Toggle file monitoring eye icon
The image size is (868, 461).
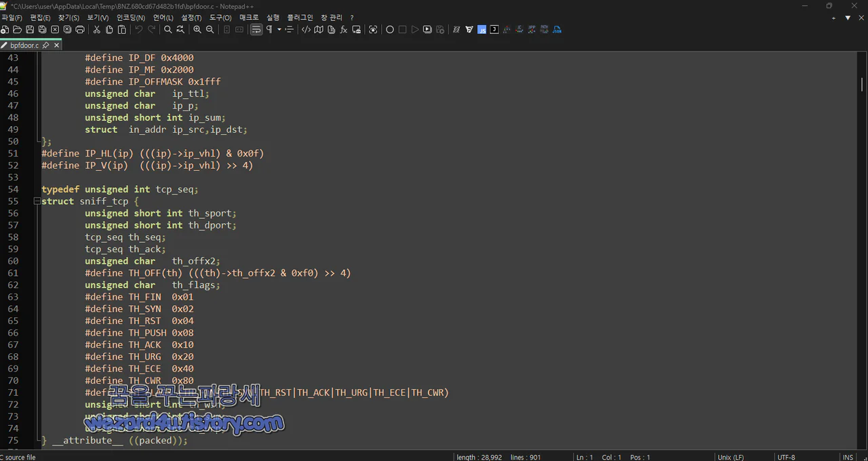point(373,30)
